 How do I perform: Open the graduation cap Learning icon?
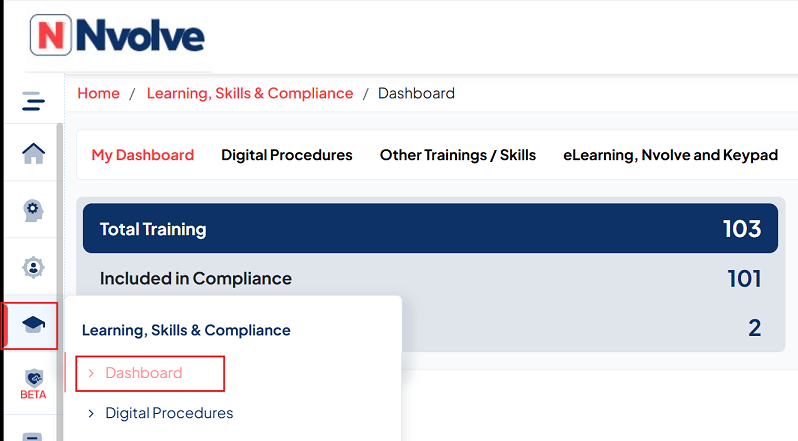pyautogui.click(x=33, y=325)
